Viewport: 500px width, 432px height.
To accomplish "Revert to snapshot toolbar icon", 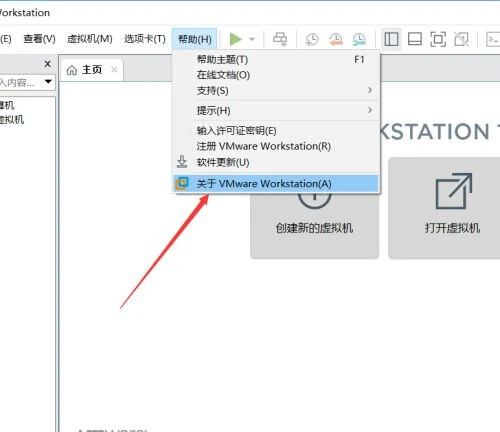I will [x=336, y=39].
